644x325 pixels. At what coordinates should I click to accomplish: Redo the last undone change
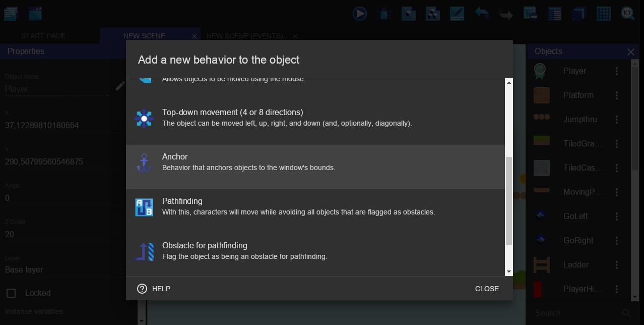click(506, 15)
